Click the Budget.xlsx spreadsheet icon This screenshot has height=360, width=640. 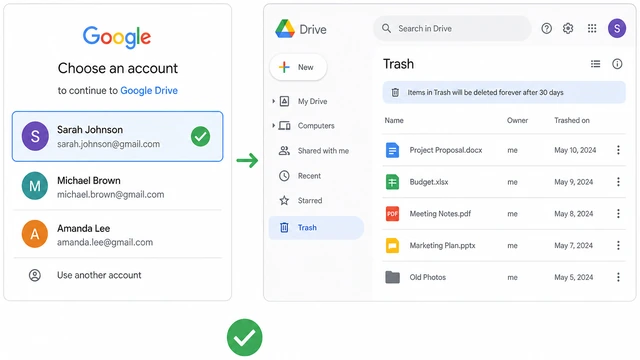tap(392, 182)
